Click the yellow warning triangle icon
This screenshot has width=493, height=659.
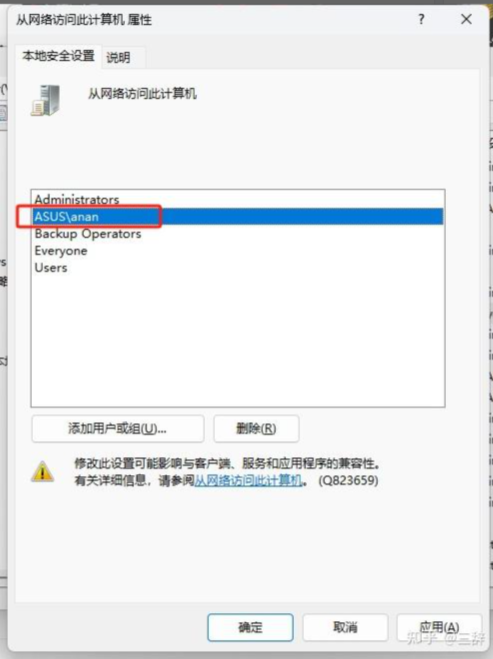click(42, 471)
